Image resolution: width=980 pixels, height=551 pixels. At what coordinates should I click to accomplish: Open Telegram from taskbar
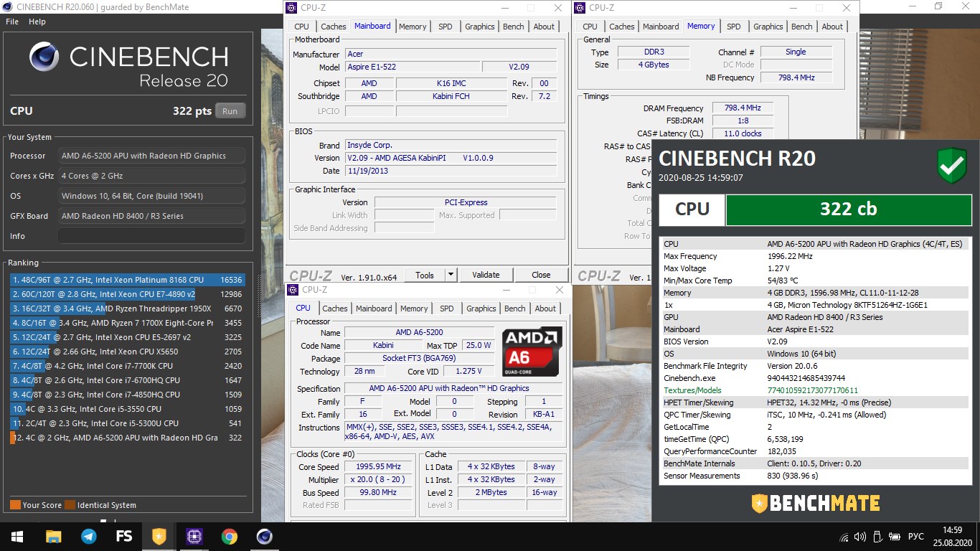tap(89, 536)
